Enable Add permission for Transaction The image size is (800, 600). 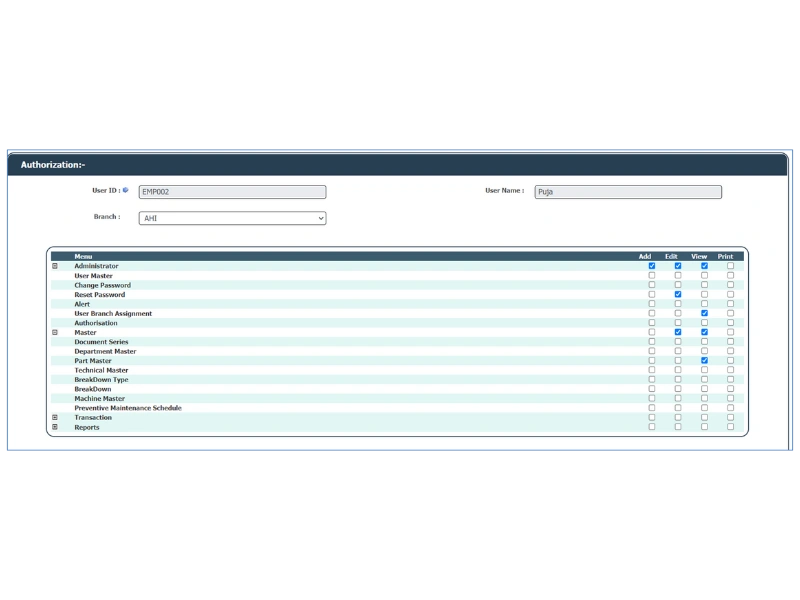[652, 418]
